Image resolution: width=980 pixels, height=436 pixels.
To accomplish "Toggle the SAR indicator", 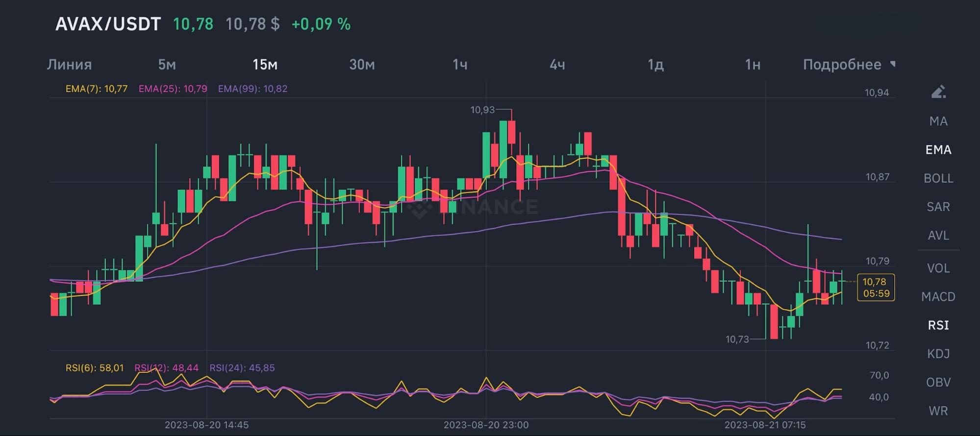I will pos(938,207).
